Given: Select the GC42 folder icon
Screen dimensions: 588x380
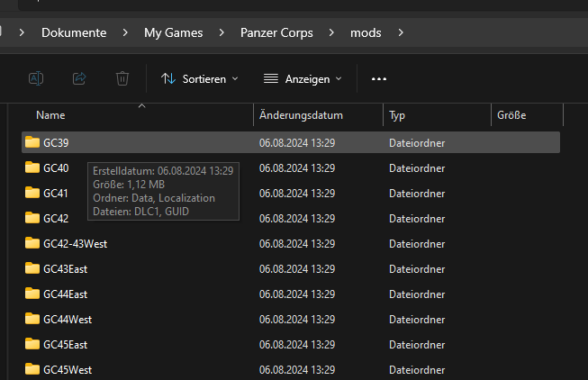Looking at the screenshot, I should pyautogui.click(x=32, y=218).
